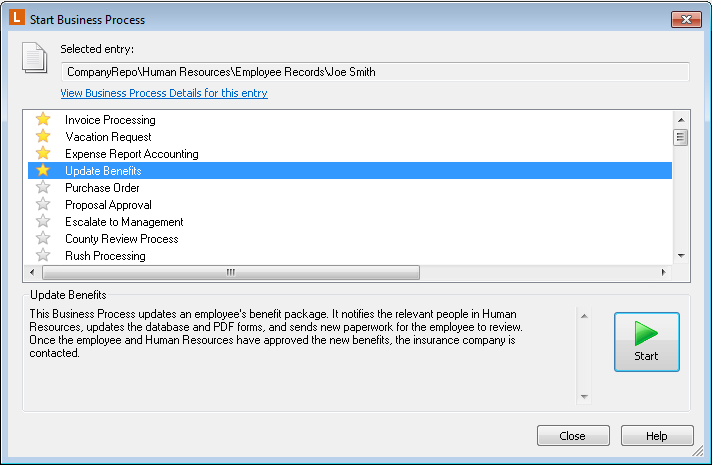
Task: Click the star next to County Review Process
Action: click(x=43, y=239)
